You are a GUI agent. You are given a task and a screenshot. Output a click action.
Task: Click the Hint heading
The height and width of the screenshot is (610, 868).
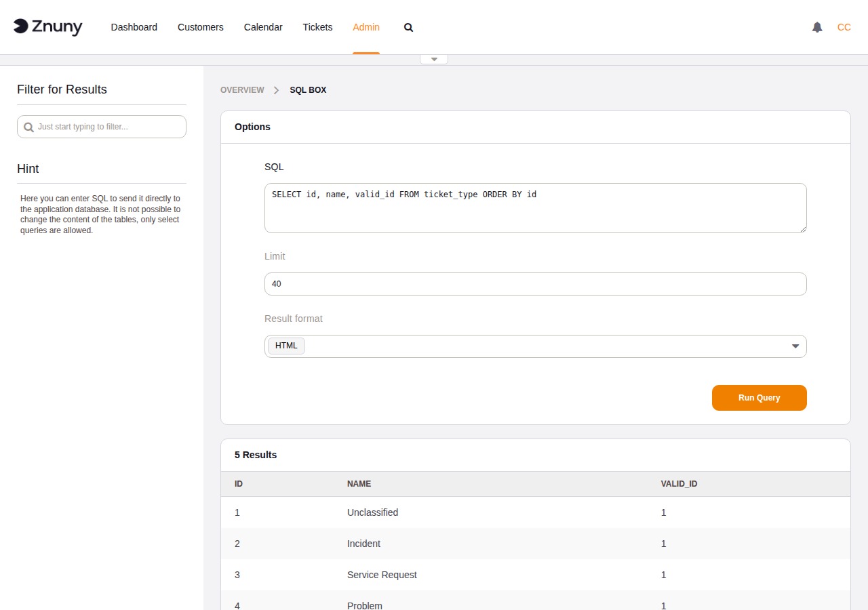coord(28,169)
